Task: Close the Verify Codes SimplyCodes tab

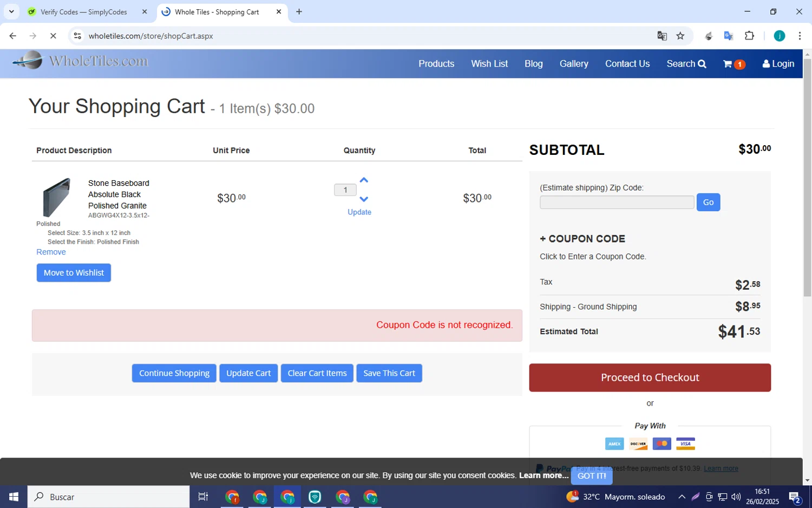Action: [145, 12]
